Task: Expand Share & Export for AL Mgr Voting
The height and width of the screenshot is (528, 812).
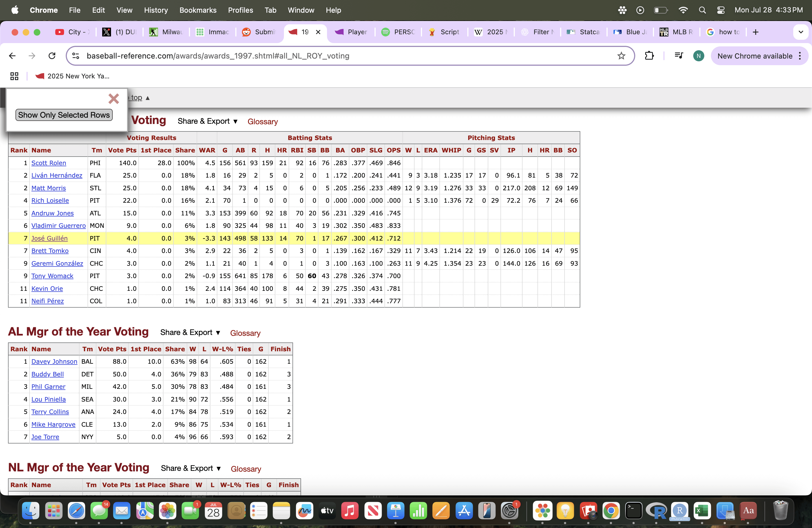Action: point(190,332)
